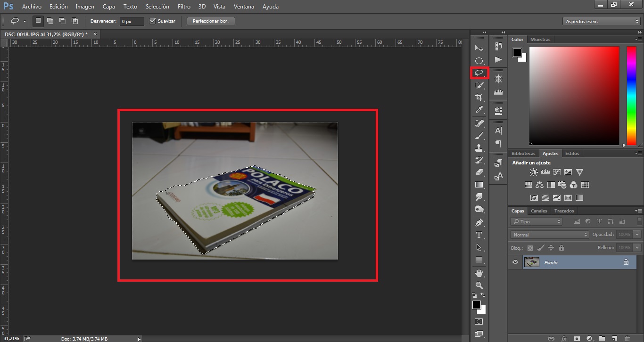Delete layer with trash button
The height and width of the screenshot is (342, 644).
pyautogui.click(x=627, y=338)
